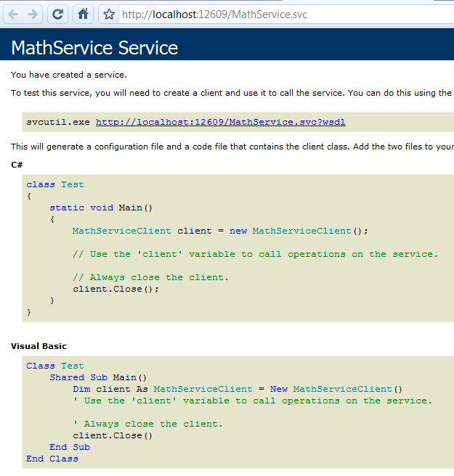Click 'client.Close()' in the Visual Basic sample
This screenshot has height=476, width=454.
(x=113, y=435)
